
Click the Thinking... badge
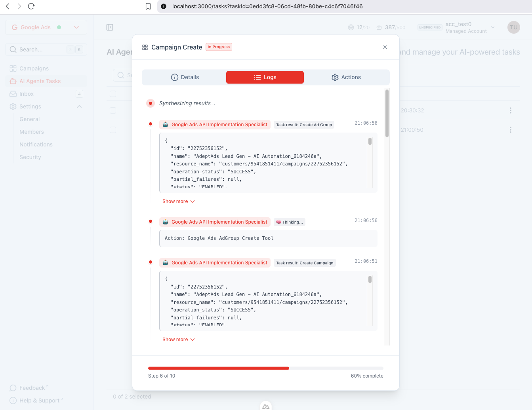[290, 222]
